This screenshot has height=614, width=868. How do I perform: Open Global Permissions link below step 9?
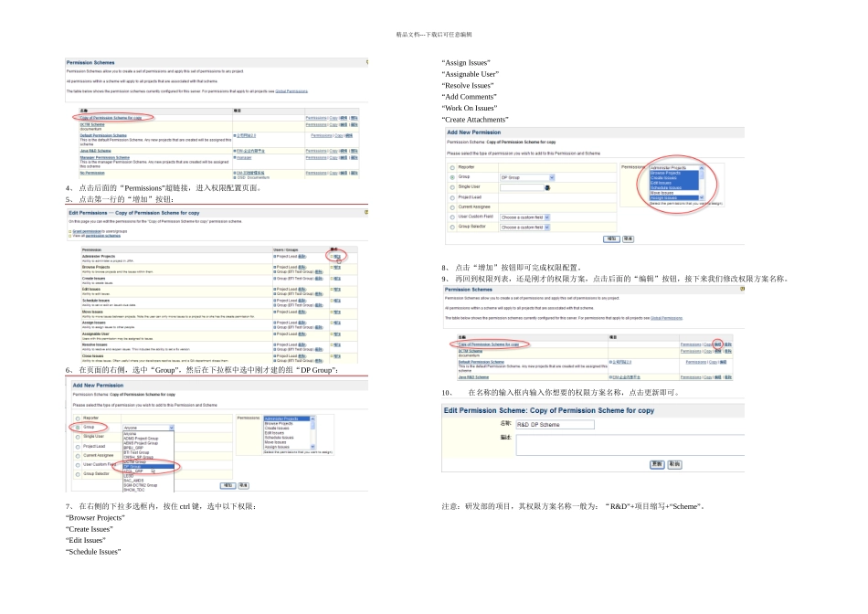[x=666, y=318]
